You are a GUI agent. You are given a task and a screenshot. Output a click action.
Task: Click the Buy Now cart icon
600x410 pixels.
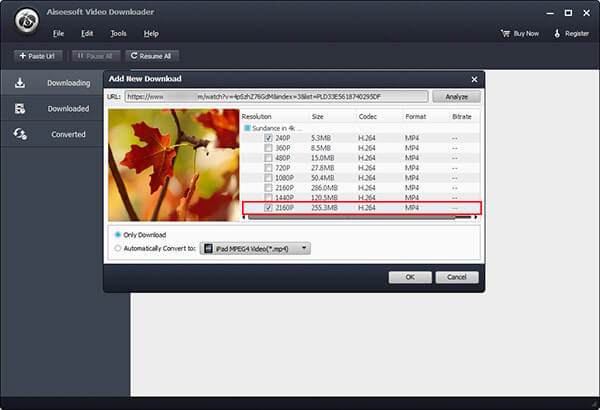pyautogui.click(x=506, y=33)
